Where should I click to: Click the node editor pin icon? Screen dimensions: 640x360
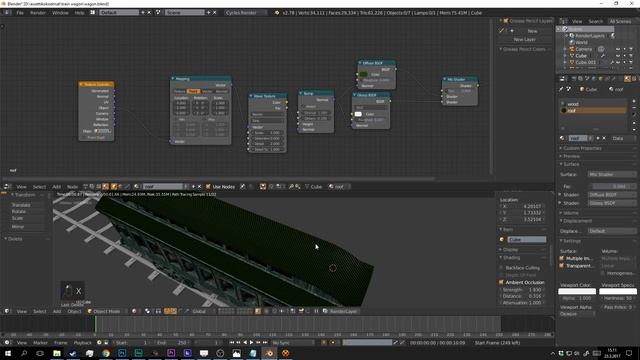click(242, 187)
